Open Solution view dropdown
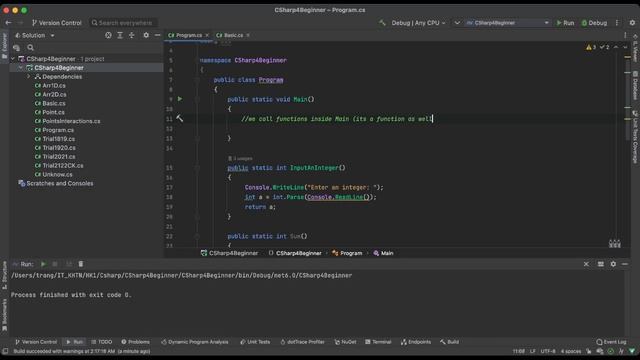Image resolution: width=640 pixels, height=360 pixels. (x=35, y=36)
